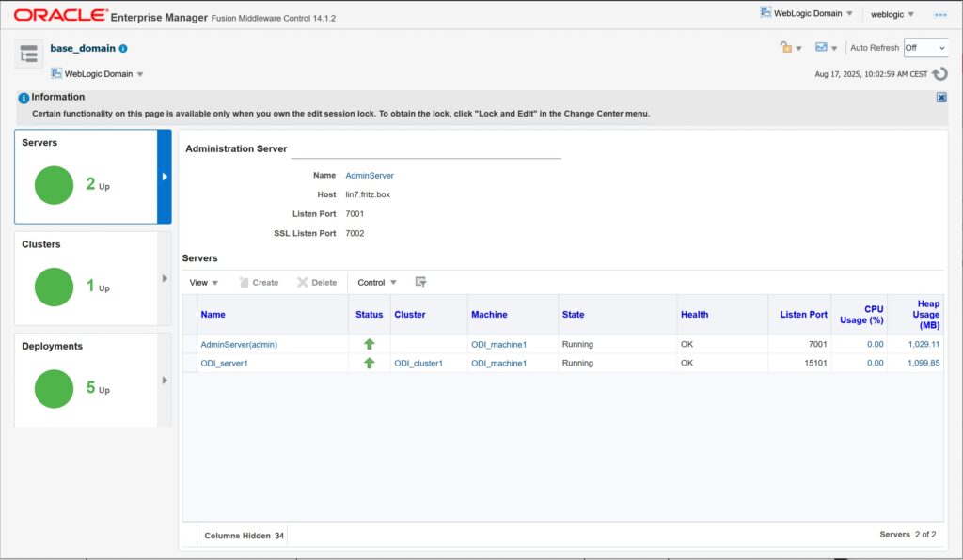The image size is (963, 560).
Task: Open the Change Center lock icon menu
Action: click(790, 47)
